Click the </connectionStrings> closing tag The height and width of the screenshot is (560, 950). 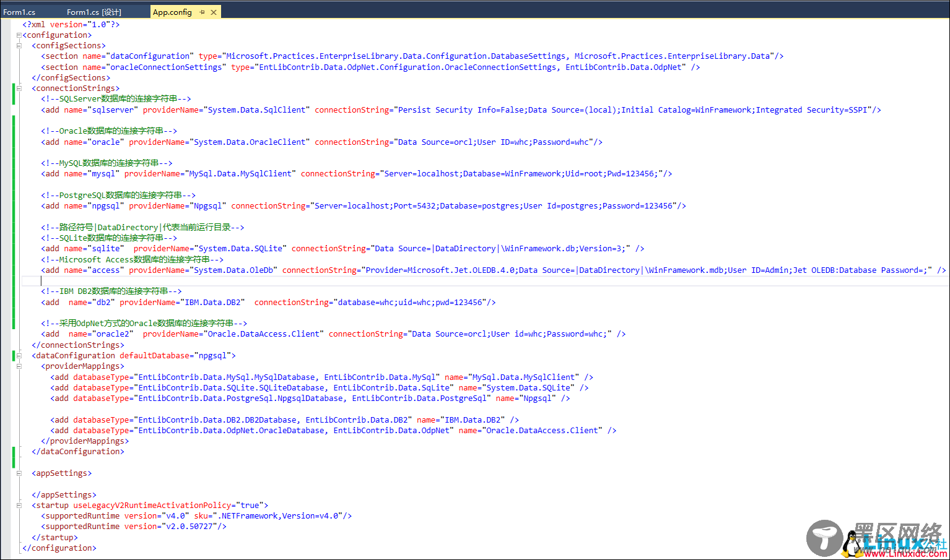tap(78, 345)
